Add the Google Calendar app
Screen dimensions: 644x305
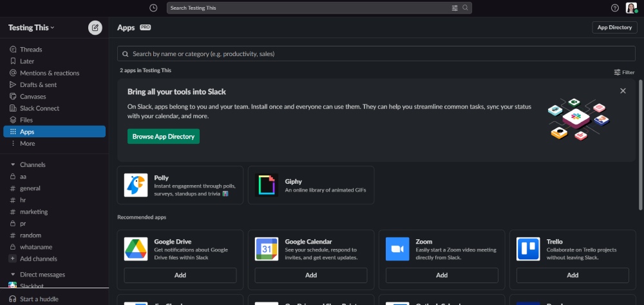click(311, 275)
